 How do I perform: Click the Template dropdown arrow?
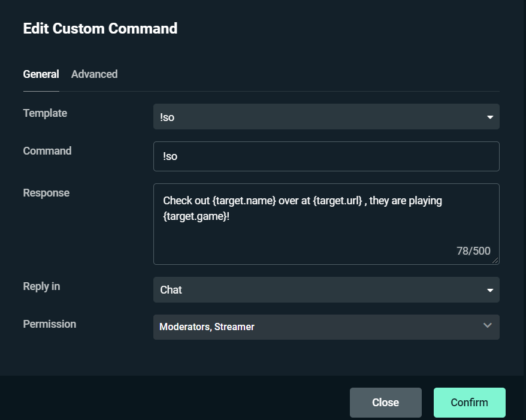490,117
